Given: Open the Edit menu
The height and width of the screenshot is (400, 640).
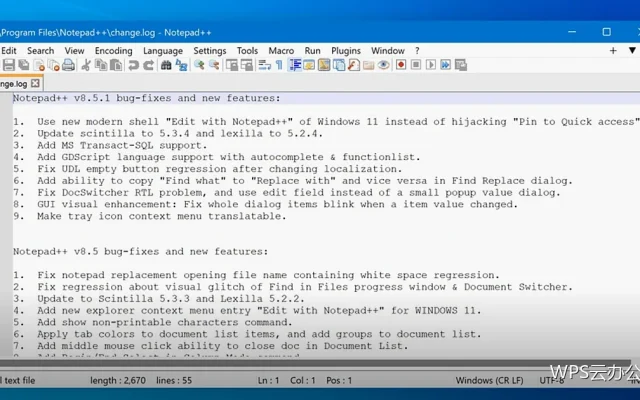Looking at the screenshot, I should coord(9,51).
